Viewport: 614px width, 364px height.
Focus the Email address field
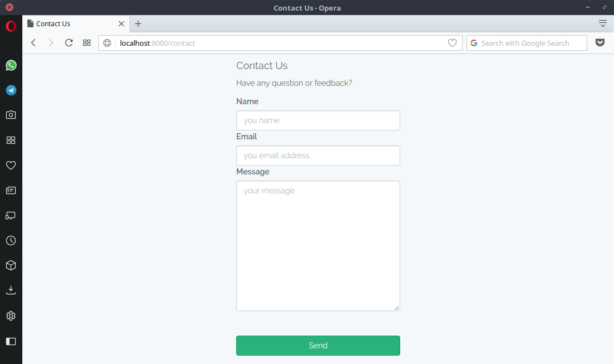(318, 156)
